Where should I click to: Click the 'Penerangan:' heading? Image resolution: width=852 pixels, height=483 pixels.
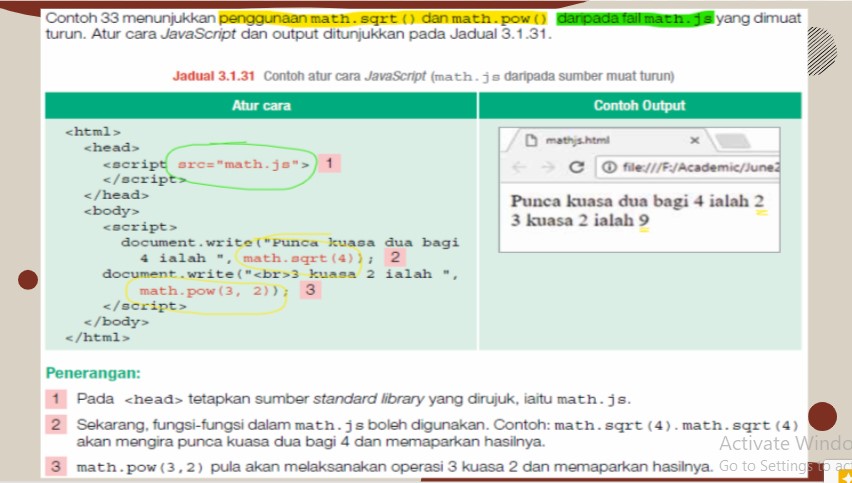coord(93,373)
